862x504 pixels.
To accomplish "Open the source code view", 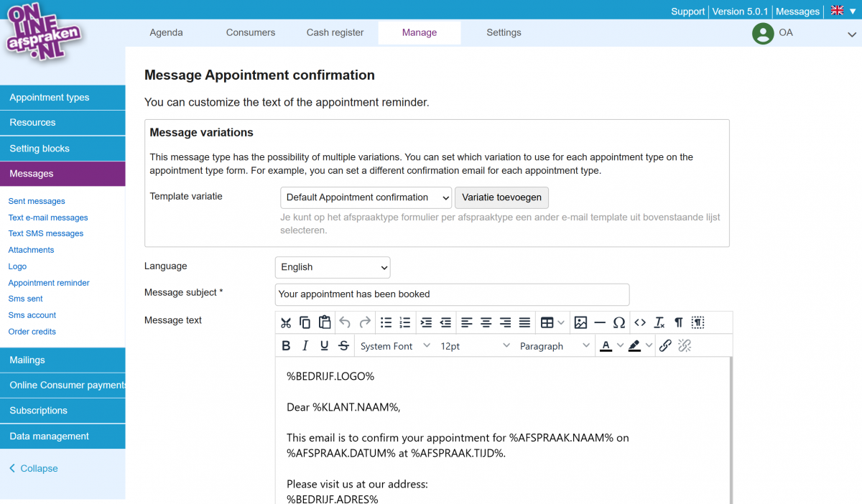I will pyautogui.click(x=640, y=322).
